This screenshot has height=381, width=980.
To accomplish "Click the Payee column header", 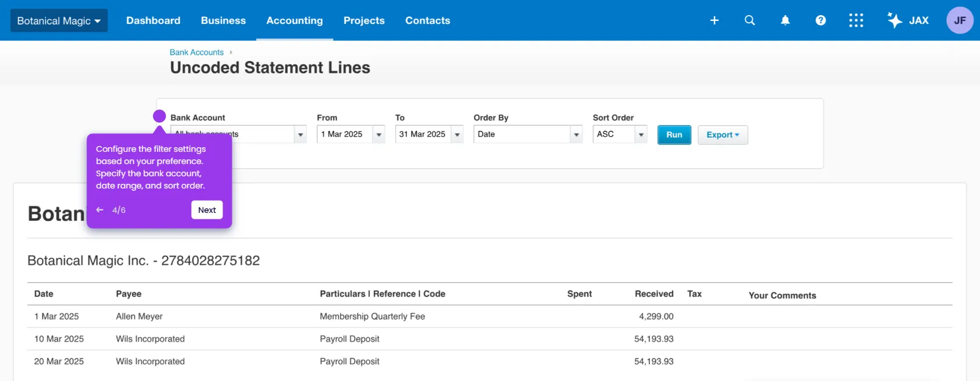I will click(x=128, y=294).
